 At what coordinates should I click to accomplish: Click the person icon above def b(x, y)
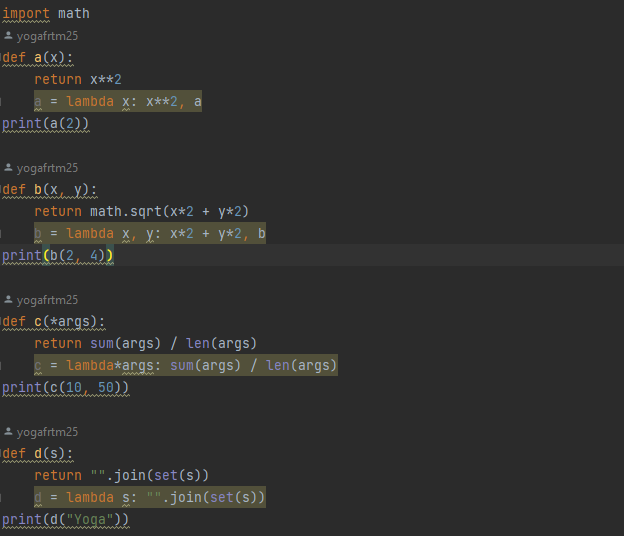click(8, 168)
